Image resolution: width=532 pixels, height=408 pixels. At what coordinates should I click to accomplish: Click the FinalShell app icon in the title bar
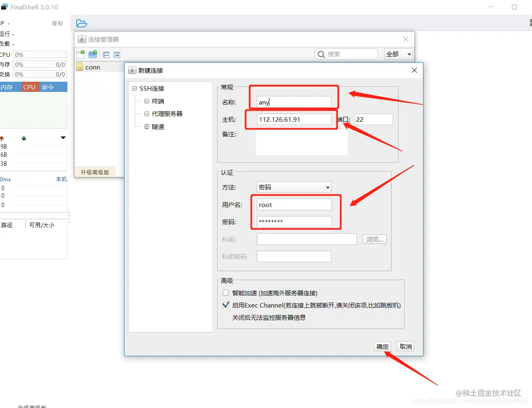click(4, 7)
